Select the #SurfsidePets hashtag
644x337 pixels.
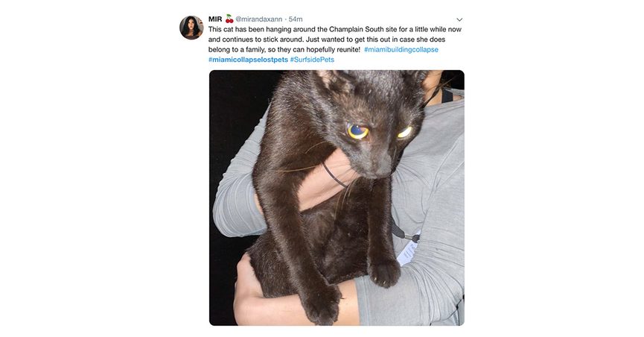312,60
